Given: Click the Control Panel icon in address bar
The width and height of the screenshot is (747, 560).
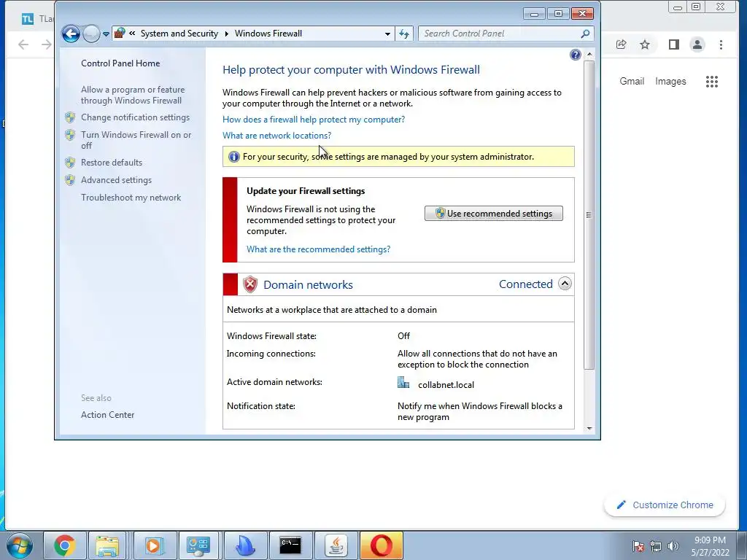Looking at the screenshot, I should [120, 34].
